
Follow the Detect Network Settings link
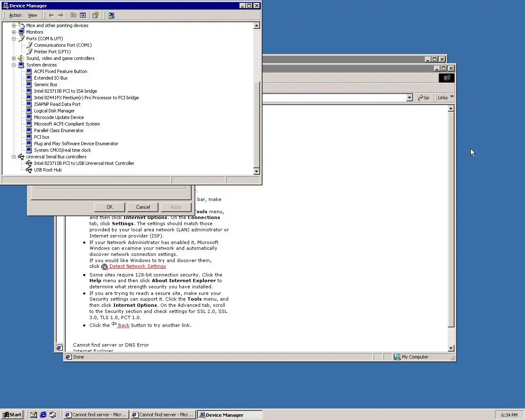[137, 266]
